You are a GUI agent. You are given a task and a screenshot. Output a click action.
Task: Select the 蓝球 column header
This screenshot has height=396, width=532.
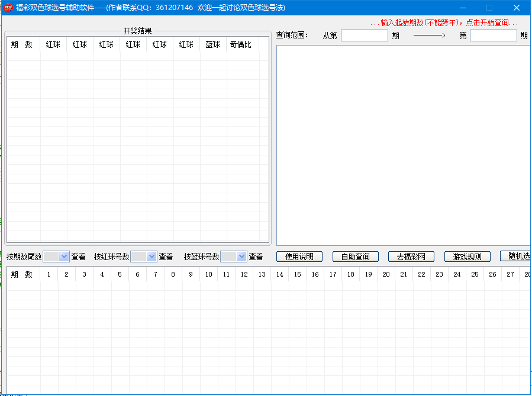[x=213, y=45]
